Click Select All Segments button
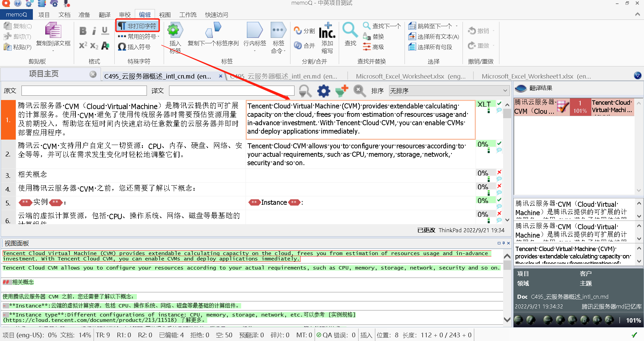The width and height of the screenshot is (644, 341). tap(430, 47)
